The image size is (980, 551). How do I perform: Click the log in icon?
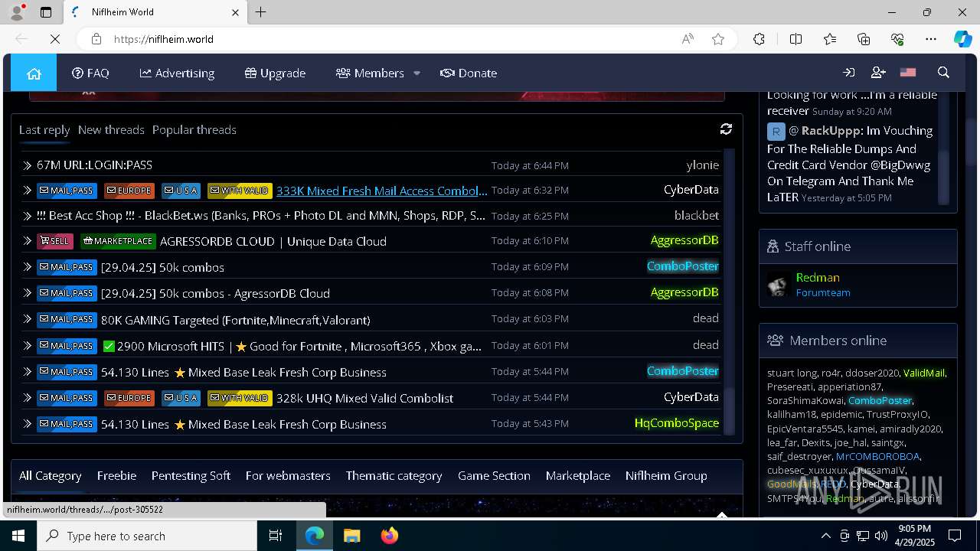click(848, 73)
